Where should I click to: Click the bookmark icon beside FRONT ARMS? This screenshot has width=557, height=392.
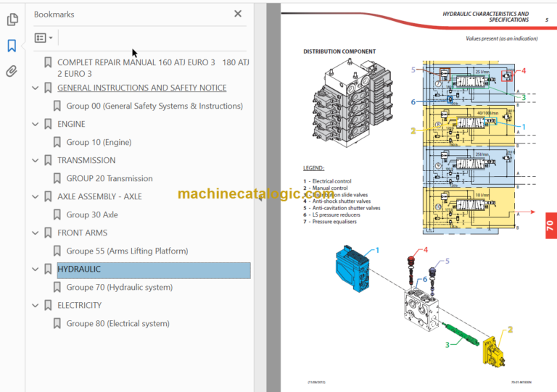coord(48,233)
